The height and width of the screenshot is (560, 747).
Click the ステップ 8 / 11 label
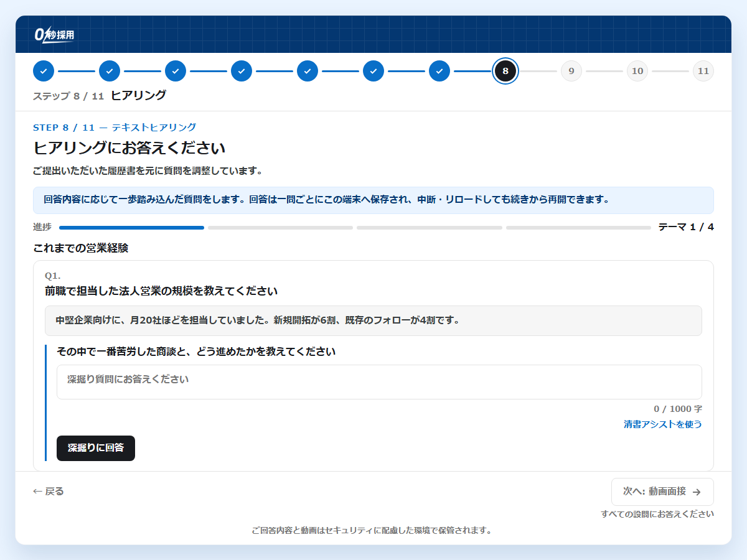[68, 96]
